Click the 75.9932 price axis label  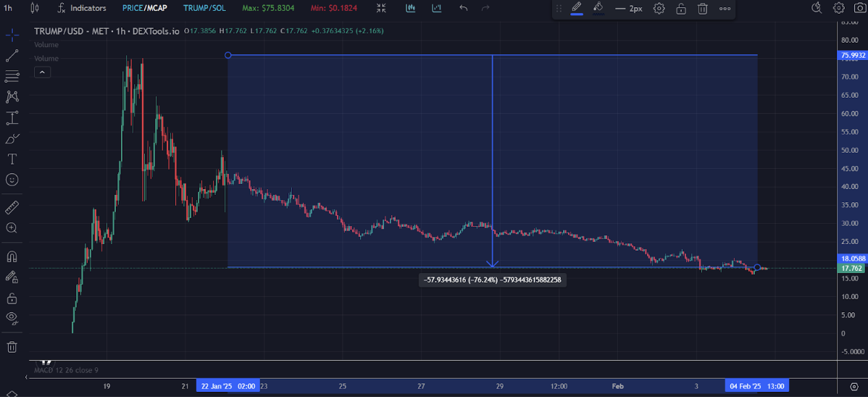852,55
